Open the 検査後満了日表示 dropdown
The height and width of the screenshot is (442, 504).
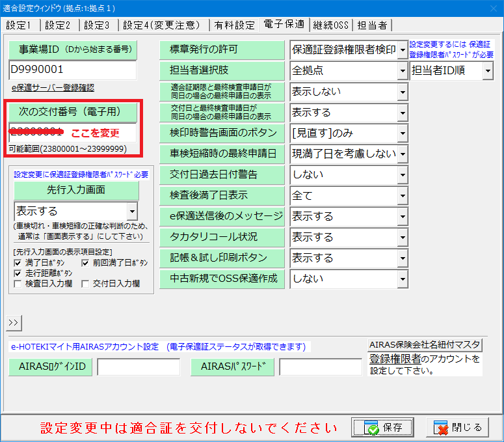tap(403, 196)
